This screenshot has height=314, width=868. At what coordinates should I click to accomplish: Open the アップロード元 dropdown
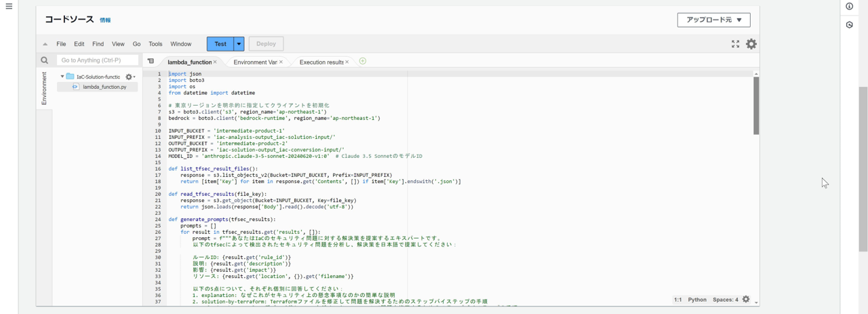click(713, 20)
